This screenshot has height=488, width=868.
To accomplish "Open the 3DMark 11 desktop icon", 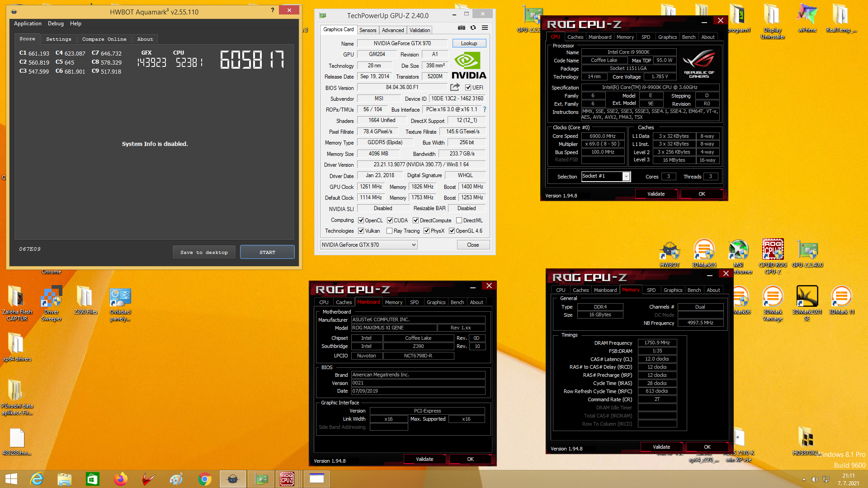I will pos(841,300).
